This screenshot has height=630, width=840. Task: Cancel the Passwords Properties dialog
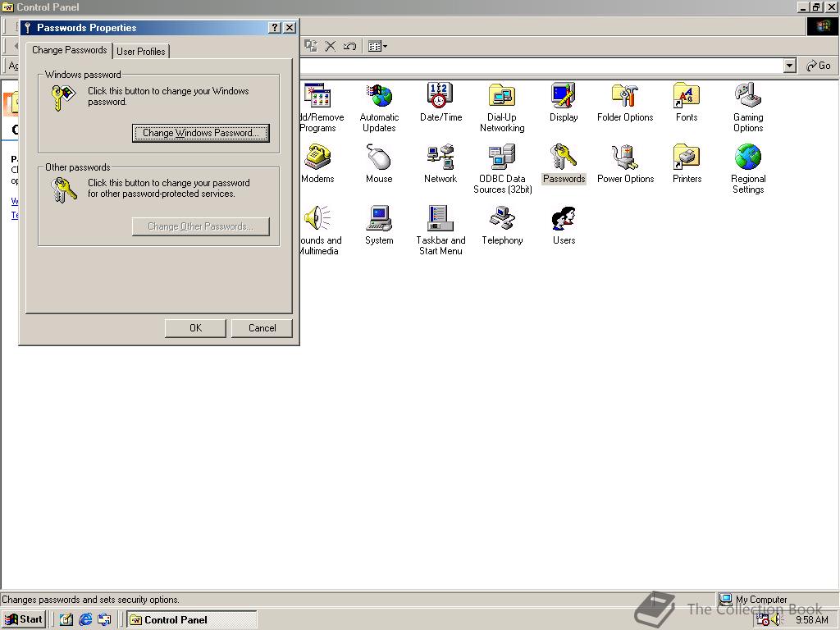coord(262,328)
